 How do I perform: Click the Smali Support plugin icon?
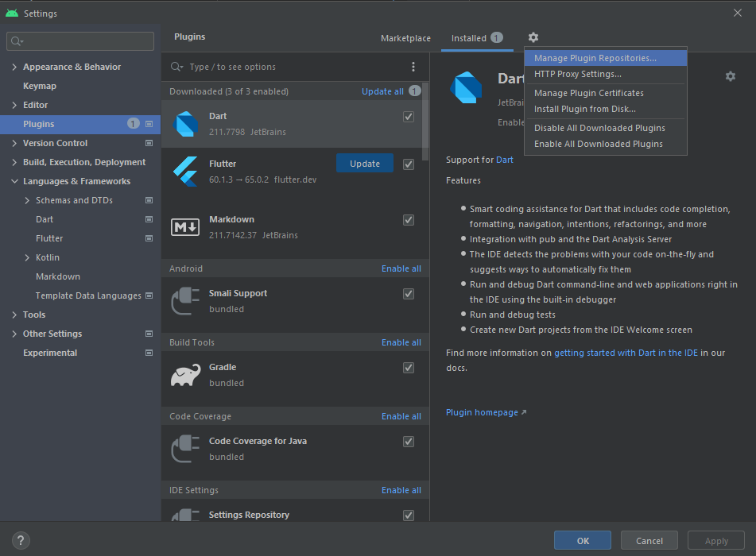point(186,302)
